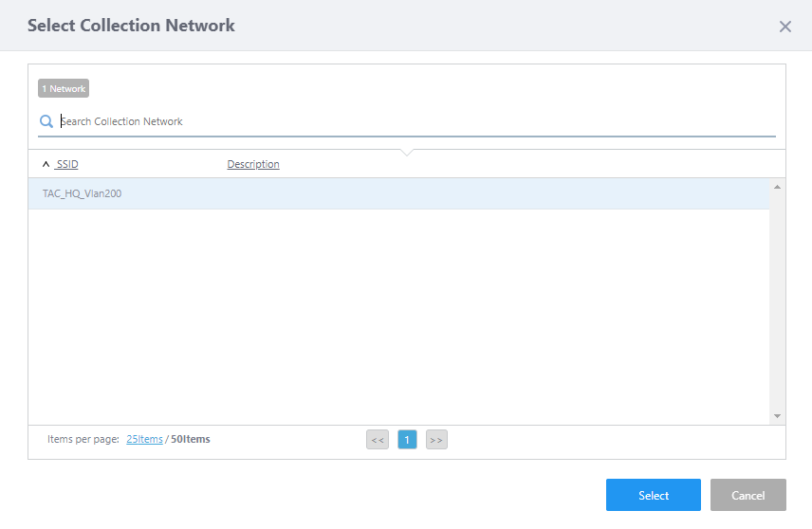Open page 1 of the list

pyautogui.click(x=407, y=440)
